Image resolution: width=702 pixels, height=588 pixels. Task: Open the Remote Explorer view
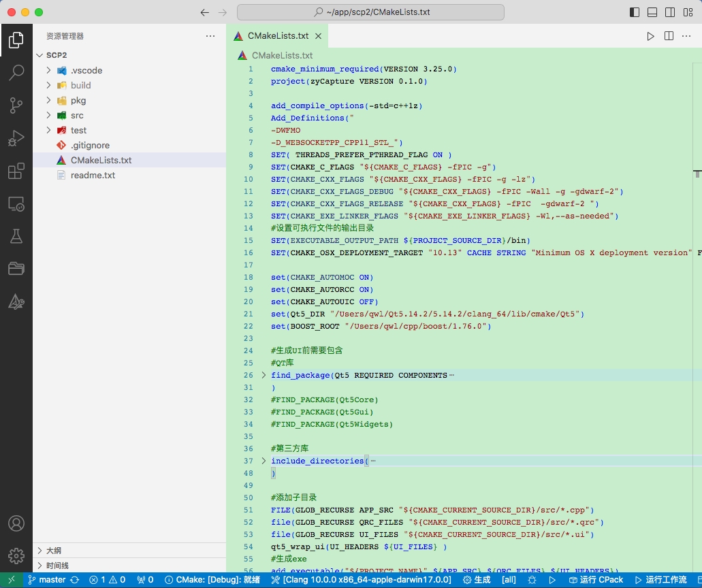click(x=16, y=203)
